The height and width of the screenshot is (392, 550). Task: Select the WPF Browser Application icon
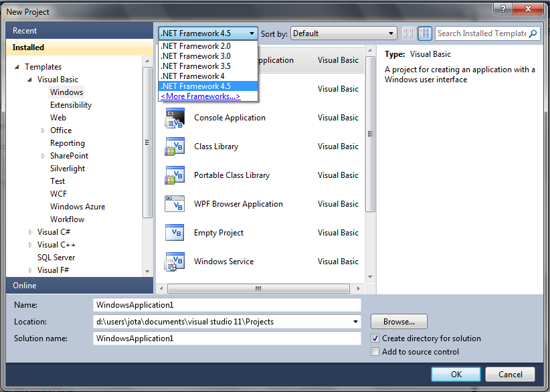point(175,204)
